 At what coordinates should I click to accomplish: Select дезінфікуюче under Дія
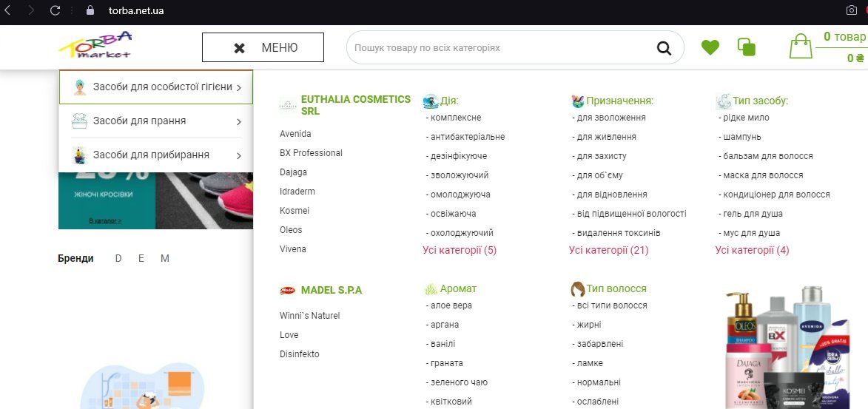pyautogui.click(x=456, y=156)
